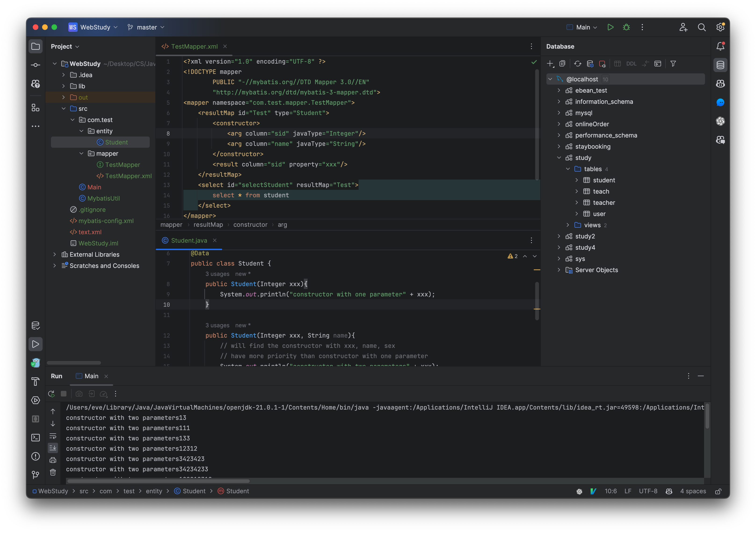Click the 4 spaces indent setting
Viewport: 756px width, 533px height.
[693, 491]
